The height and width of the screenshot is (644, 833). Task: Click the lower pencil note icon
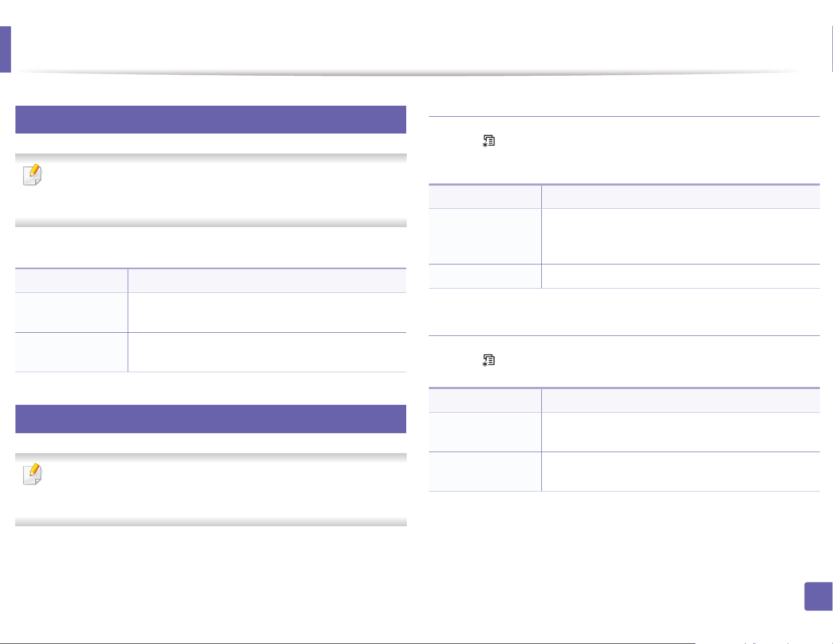(33, 475)
